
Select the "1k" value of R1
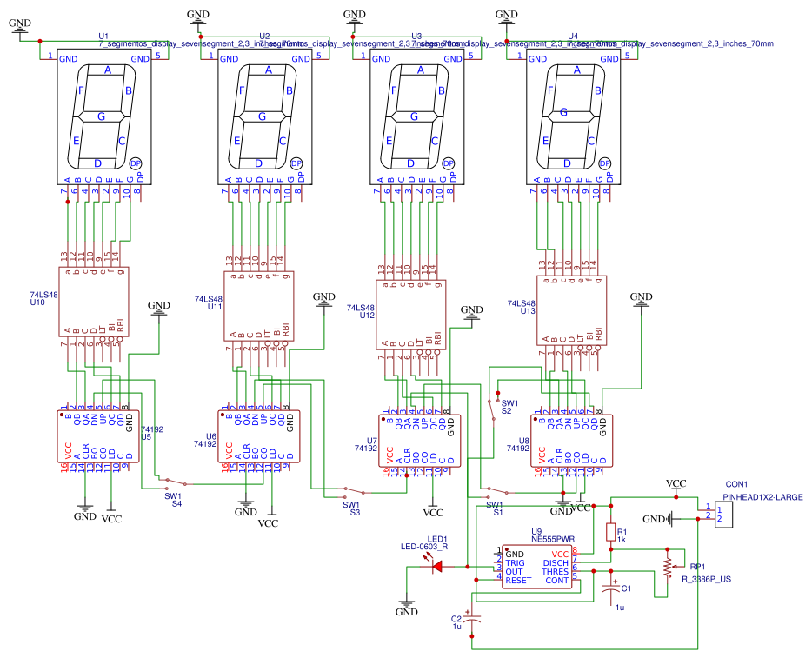point(622,540)
